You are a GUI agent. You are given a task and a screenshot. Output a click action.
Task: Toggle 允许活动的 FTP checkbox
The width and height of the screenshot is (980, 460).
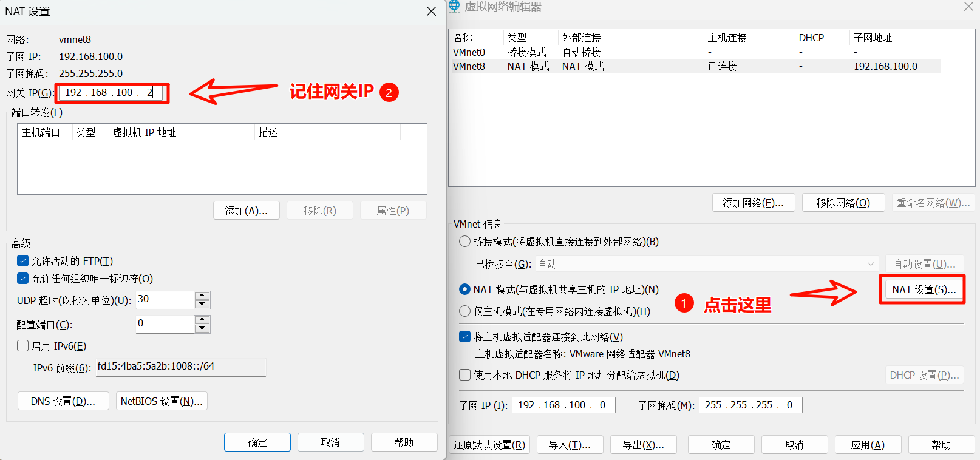point(23,261)
